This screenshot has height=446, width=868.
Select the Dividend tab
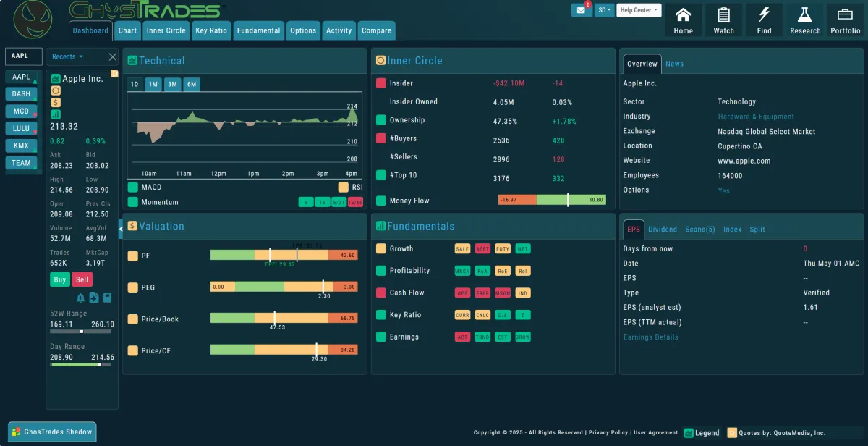(x=663, y=230)
